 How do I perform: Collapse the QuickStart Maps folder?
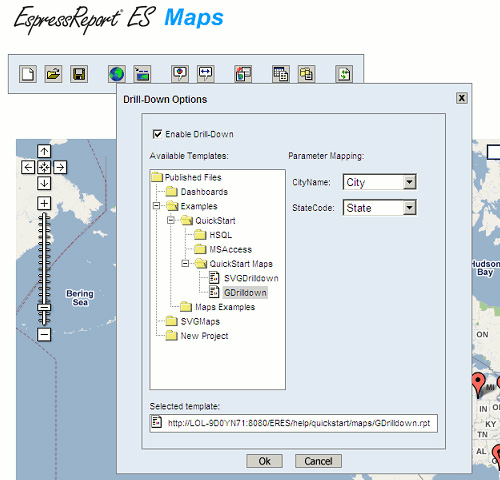pyautogui.click(x=185, y=263)
